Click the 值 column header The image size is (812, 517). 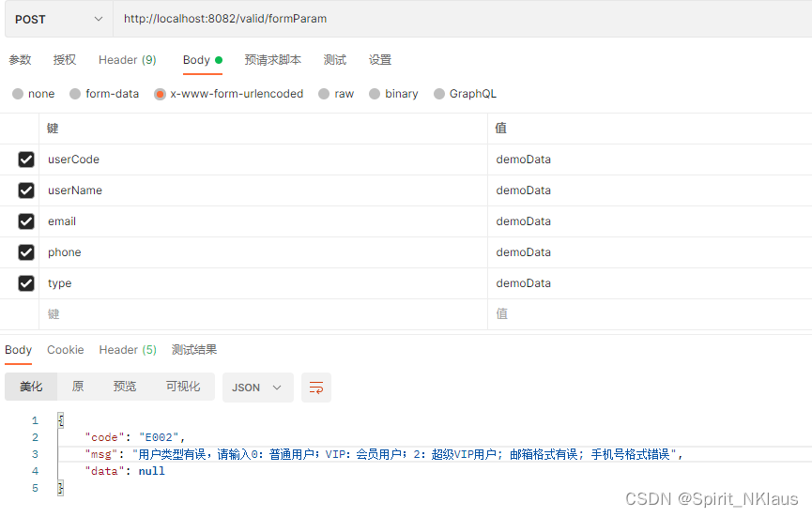[x=500, y=129]
